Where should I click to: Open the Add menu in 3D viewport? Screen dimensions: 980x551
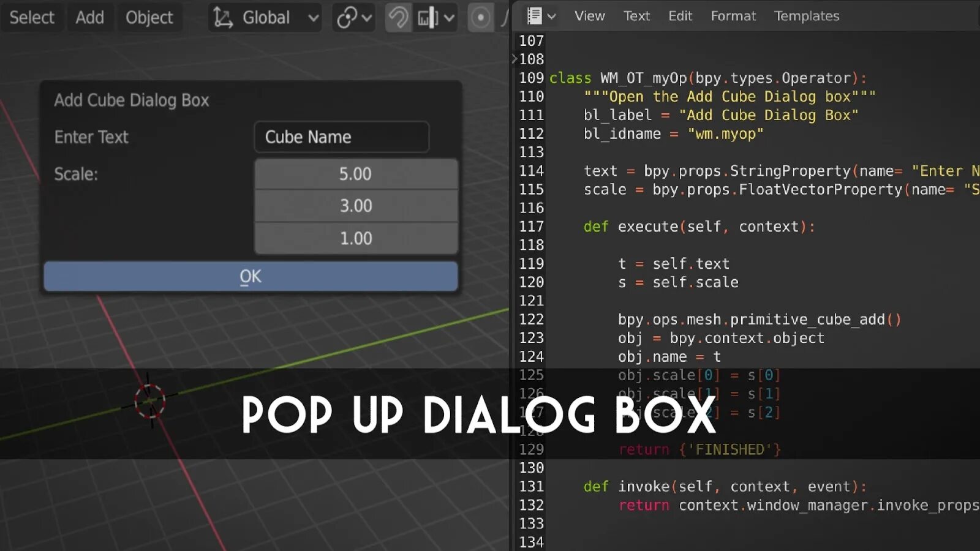pos(89,17)
